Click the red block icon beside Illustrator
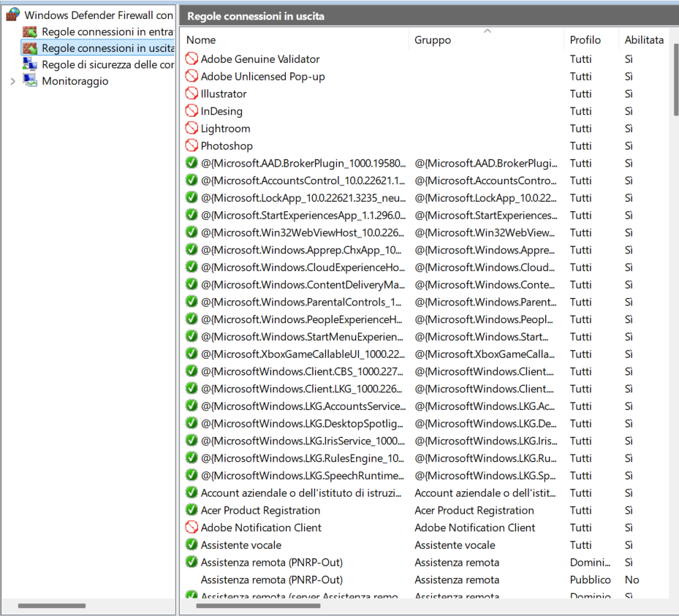 191,93
